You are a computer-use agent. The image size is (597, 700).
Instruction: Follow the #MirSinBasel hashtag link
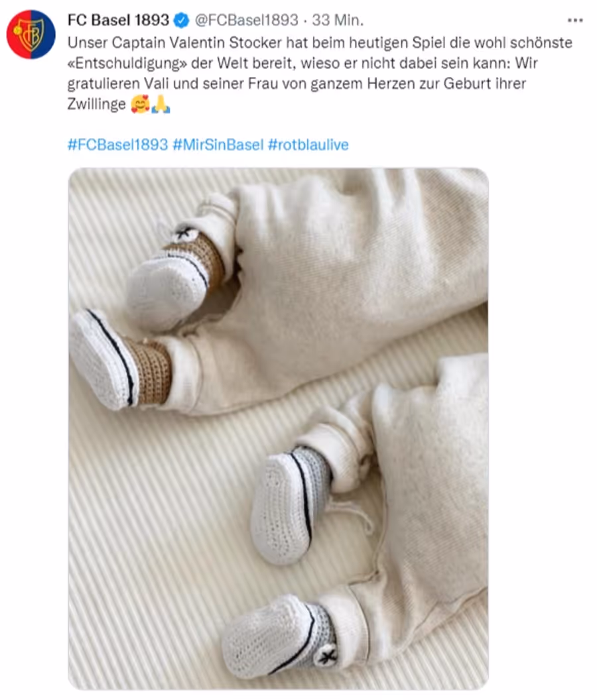pyautogui.click(x=218, y=145)
